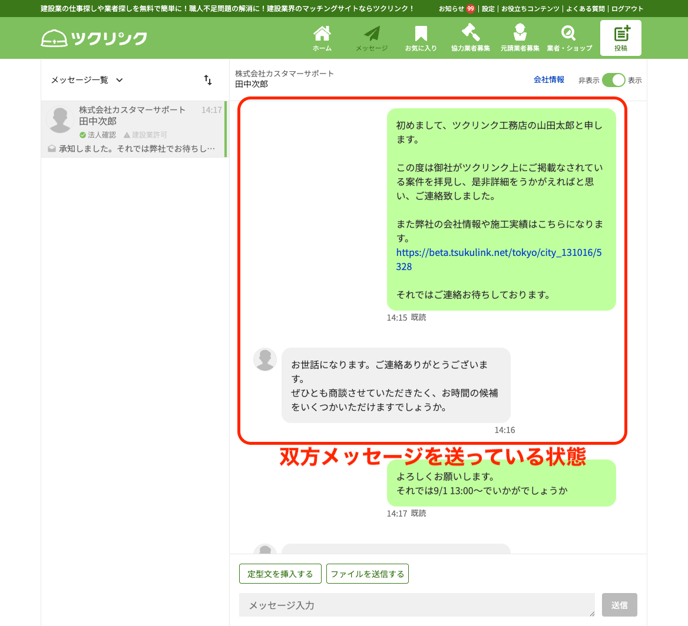Click ファイルを送信する button
This screenshot has height=626, width=688.
pyautogui.click(x=367, y=574)
